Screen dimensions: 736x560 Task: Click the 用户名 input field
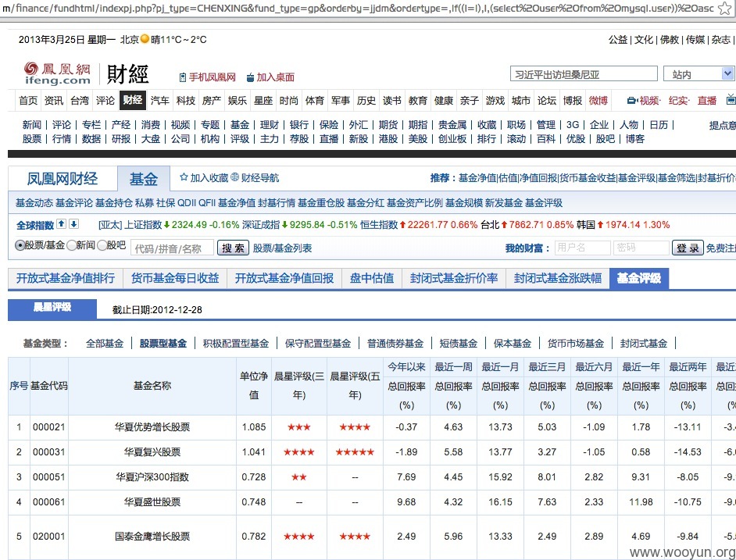click(x=582, y=248)
